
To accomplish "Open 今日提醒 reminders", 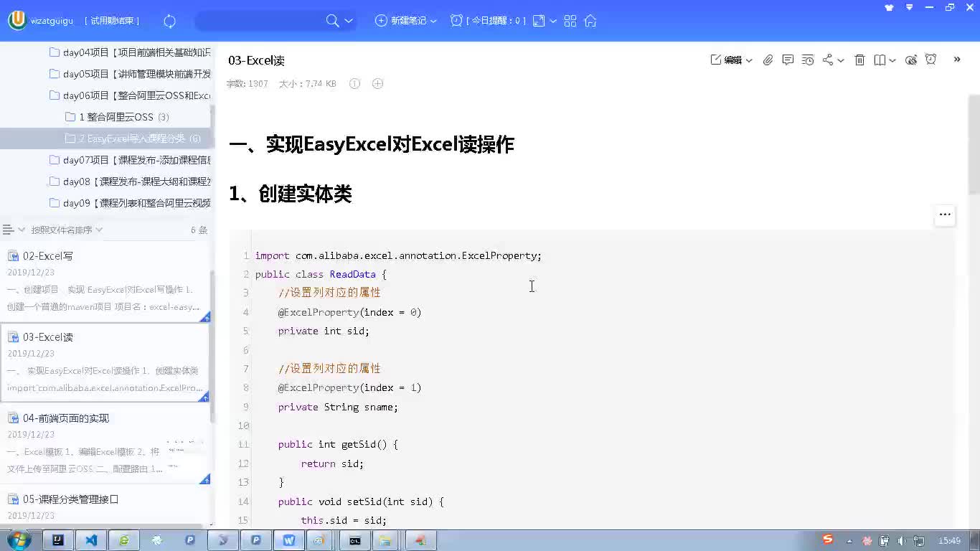I will 488,21.
